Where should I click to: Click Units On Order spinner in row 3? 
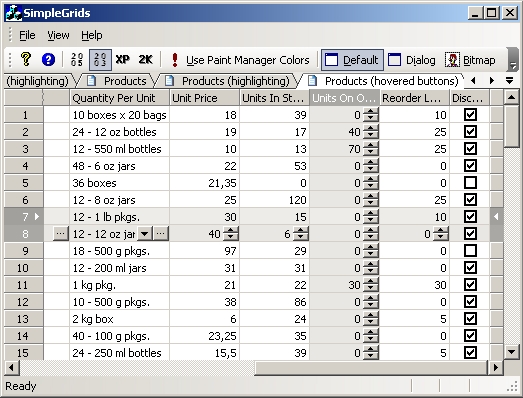tap(371, 149)
